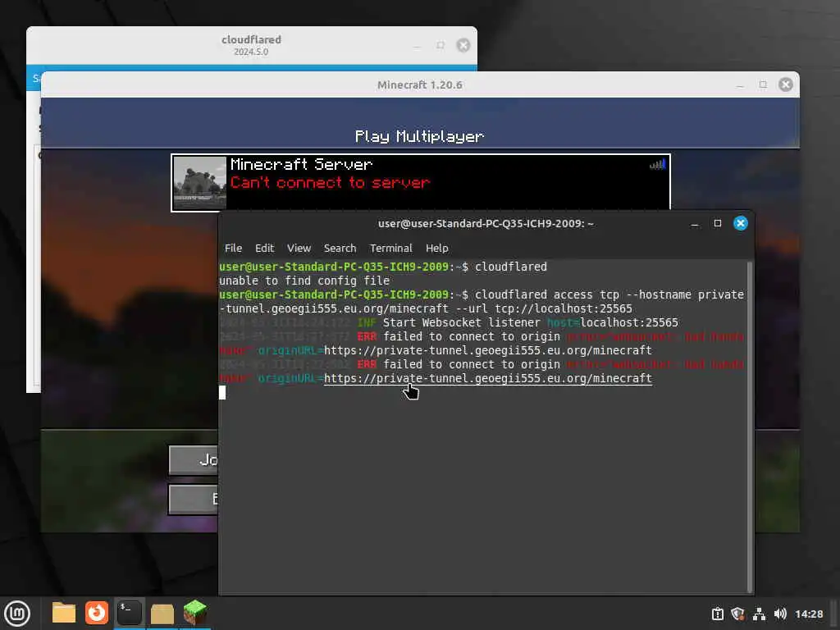This screenshot has width=840, height=630.
Task: Click the terminal vertical scrollbar
Action: 750,427
